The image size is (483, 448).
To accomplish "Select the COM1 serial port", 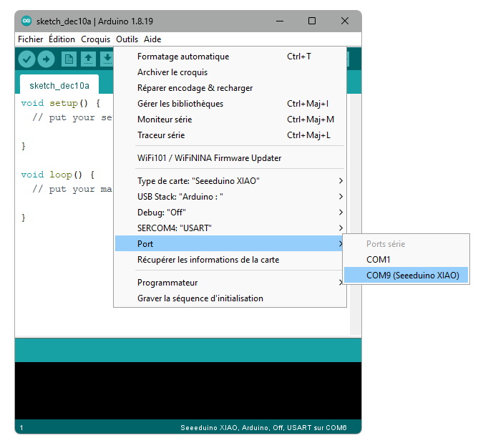I will point(379,260).
